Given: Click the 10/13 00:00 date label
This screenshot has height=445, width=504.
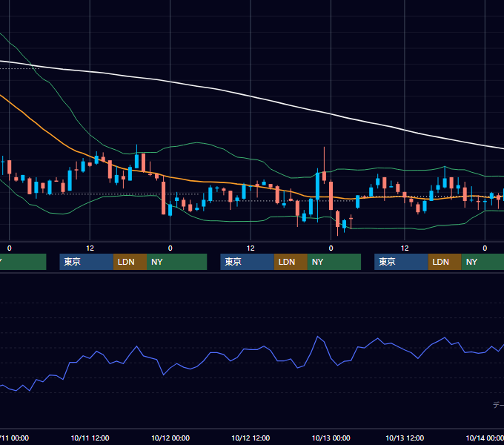Looking at the screenshot, I should tap(331, 438).
